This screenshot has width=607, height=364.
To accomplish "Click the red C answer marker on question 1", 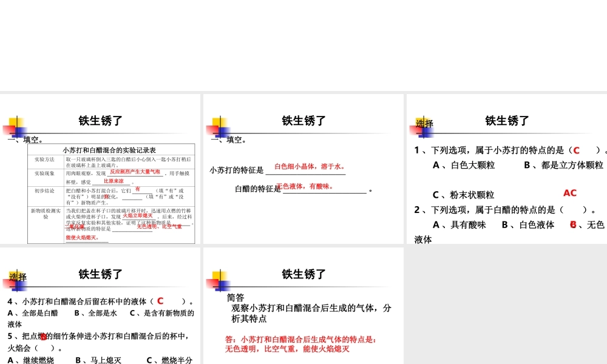I will [x=577, y=150].
